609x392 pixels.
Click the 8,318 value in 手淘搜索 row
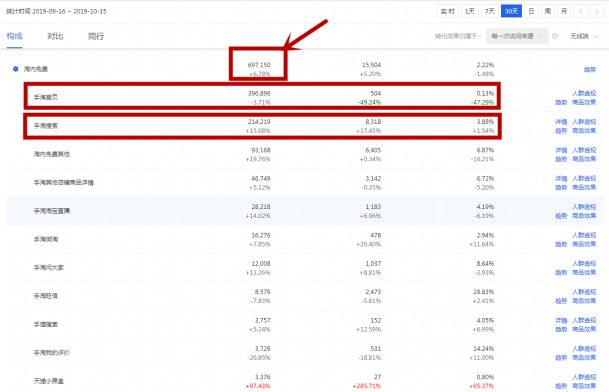click(x=373, y=122)
